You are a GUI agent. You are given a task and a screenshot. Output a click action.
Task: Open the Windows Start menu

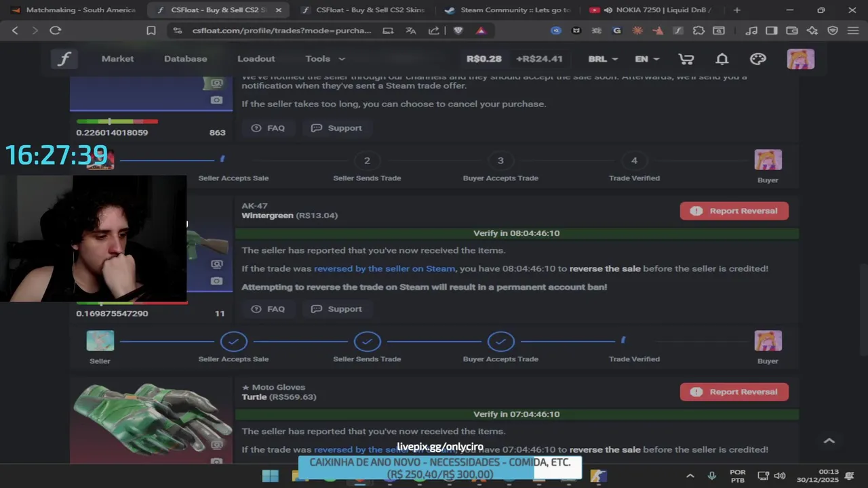coord(270,476)
